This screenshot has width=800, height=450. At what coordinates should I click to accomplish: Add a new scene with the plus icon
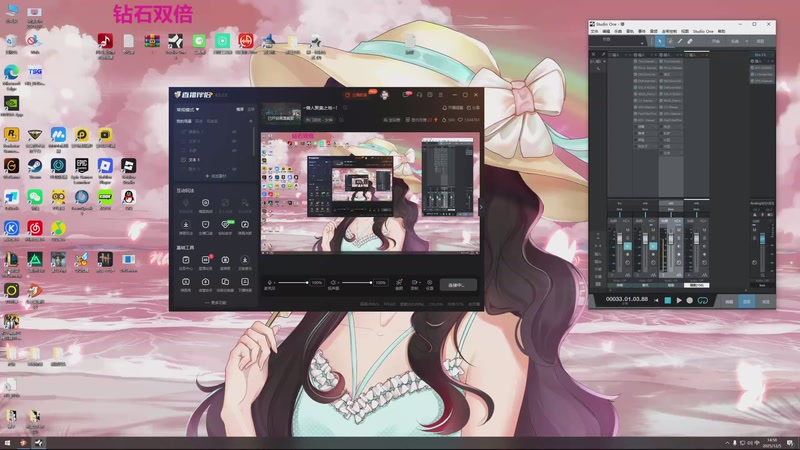click(x=251, y=121)
